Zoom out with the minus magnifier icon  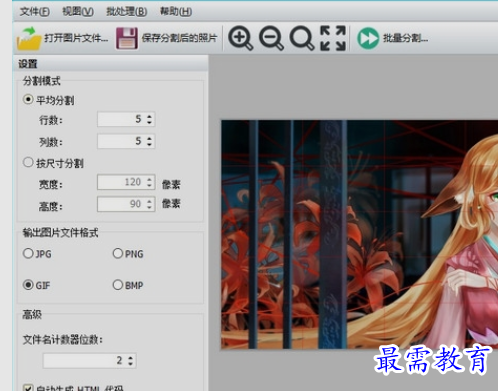click(271, 38)
